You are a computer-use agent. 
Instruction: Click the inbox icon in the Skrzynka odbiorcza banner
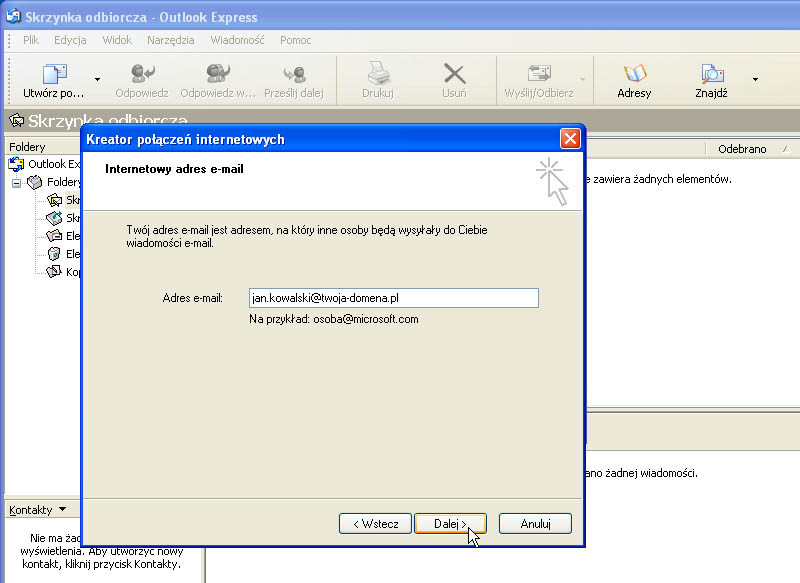coord(16,120)
